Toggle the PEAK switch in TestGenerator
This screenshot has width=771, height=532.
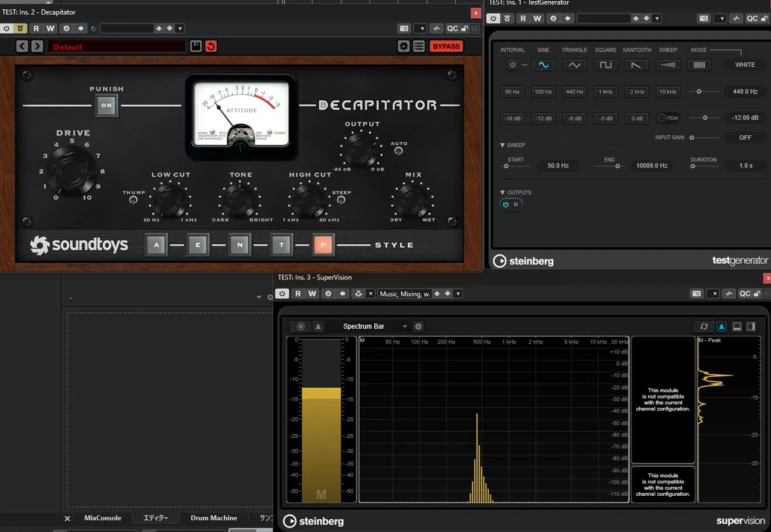[x=667, y=118]
